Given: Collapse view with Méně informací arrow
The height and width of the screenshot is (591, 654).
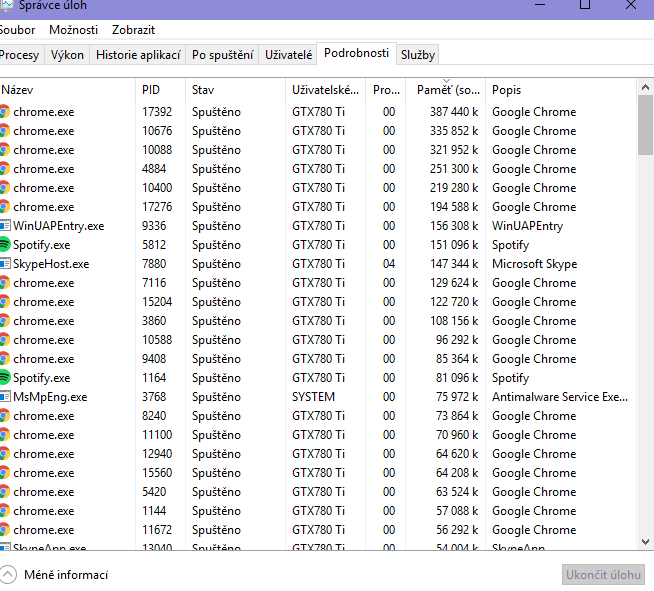Looking at the screenshot, I should [9, 575].
